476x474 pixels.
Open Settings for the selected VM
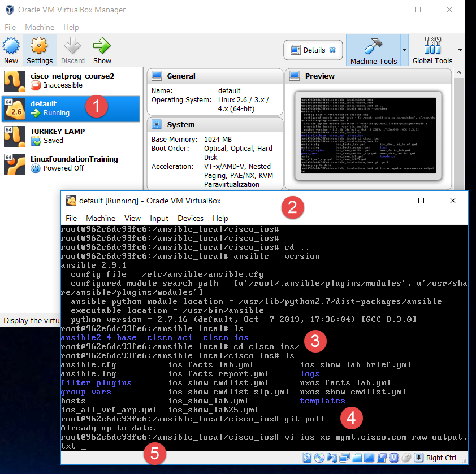coord(40,50)
